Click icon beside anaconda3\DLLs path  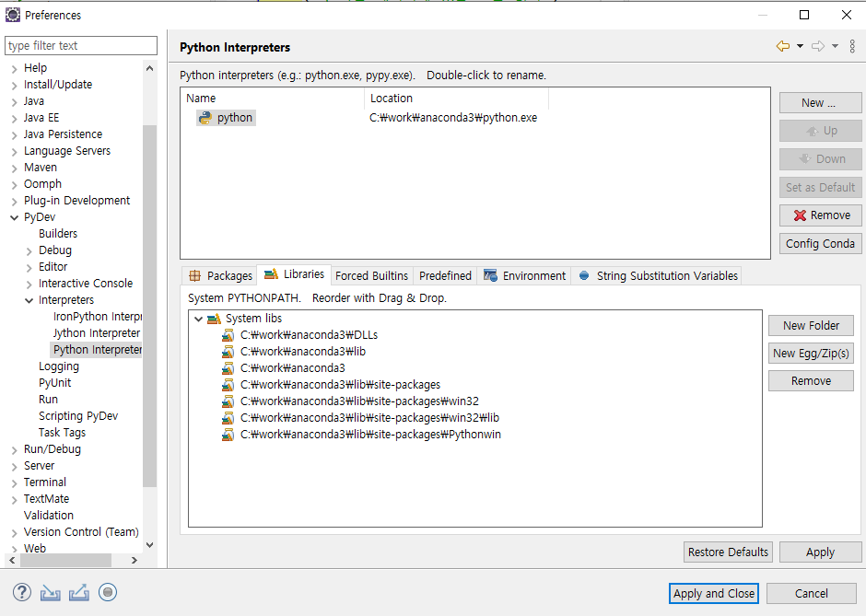[228, 335]
